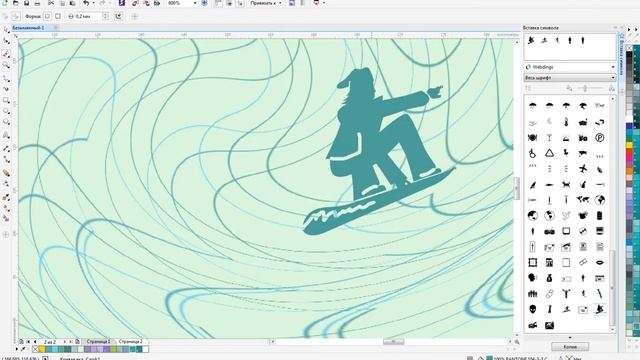Open the Webdings font dropdown

[x=569, y=67]
